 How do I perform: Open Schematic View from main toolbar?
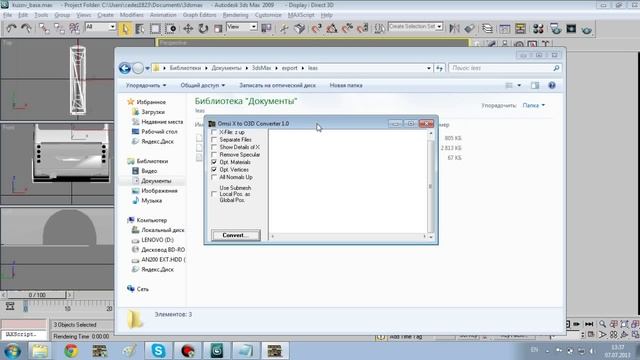click(x=520, y=28)
